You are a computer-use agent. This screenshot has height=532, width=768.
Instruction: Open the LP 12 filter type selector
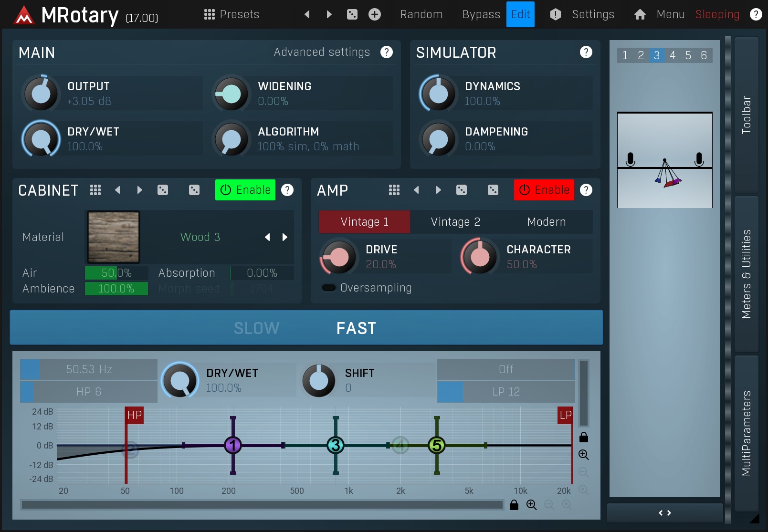[506, 392]
